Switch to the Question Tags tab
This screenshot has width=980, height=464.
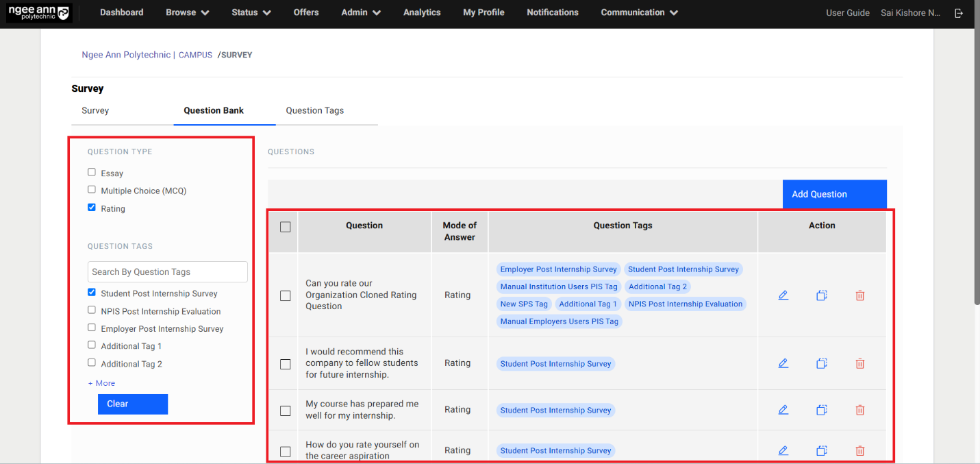tap(314, 110)
